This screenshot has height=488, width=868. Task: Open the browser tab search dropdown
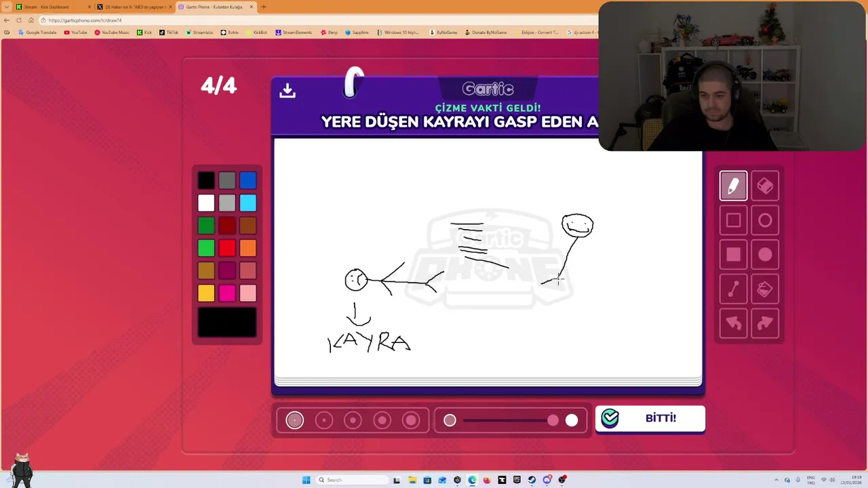coord(7,7)
